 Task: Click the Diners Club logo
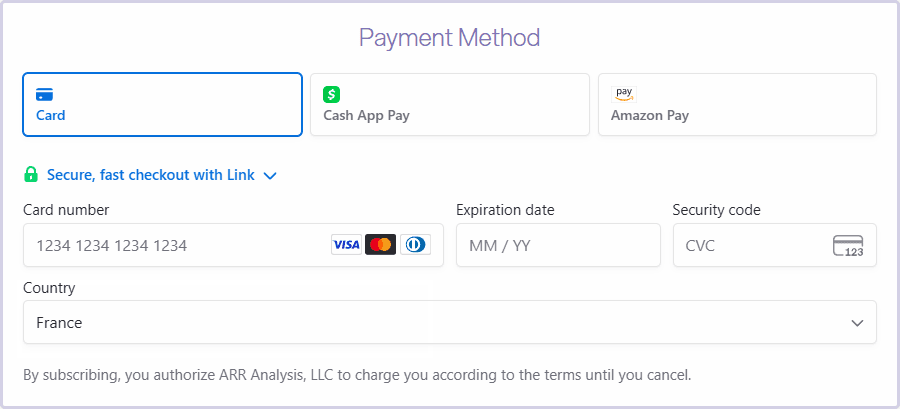(415, 245)
